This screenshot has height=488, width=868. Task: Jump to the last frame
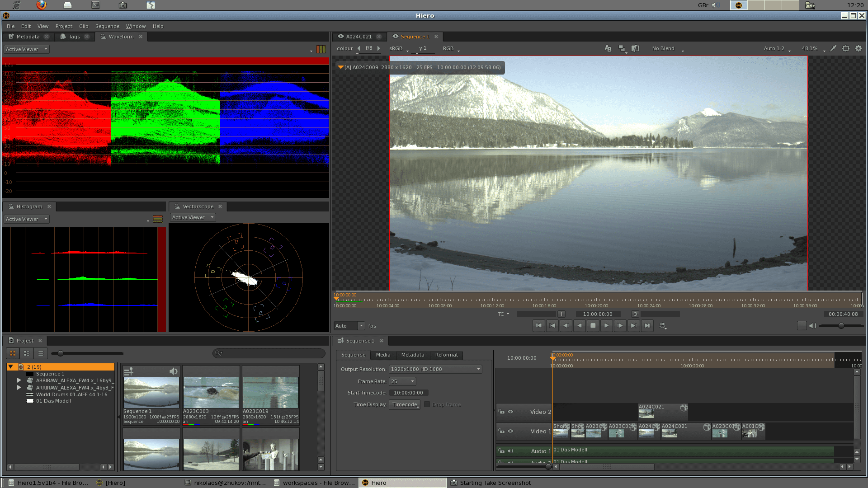coord(647,325)
